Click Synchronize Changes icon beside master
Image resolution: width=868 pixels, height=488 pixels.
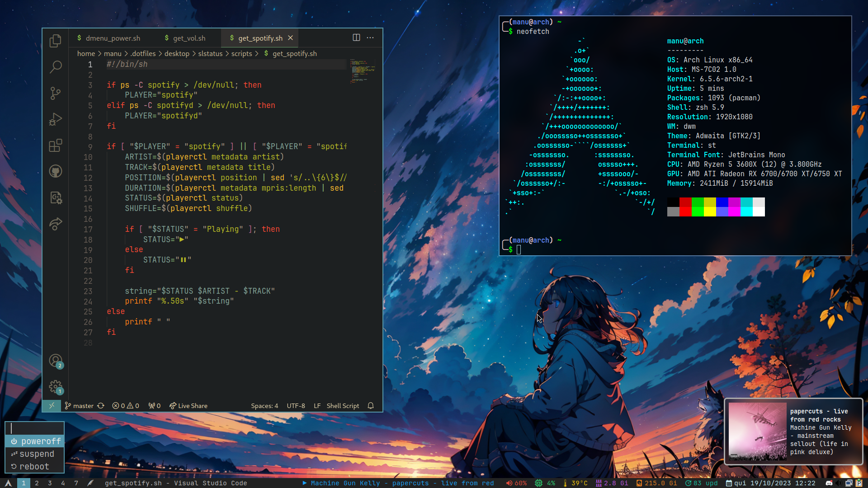click(101, 406)
